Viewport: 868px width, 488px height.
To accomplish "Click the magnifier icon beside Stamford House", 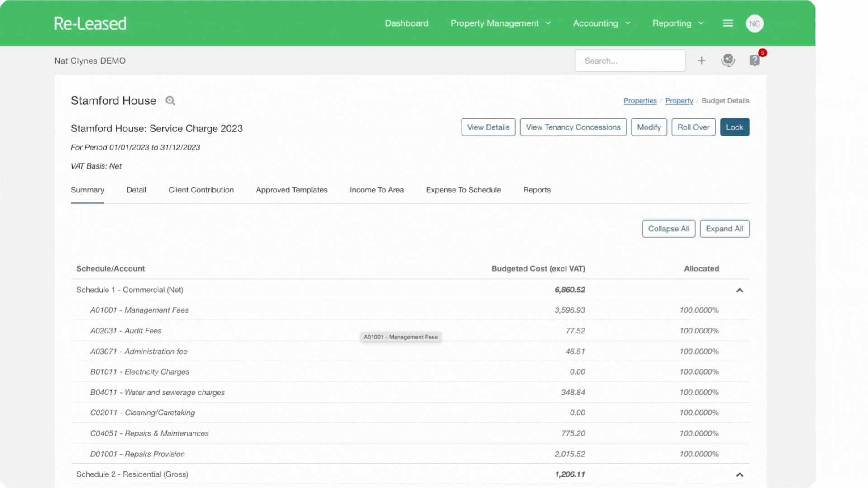I will [170, 101].
